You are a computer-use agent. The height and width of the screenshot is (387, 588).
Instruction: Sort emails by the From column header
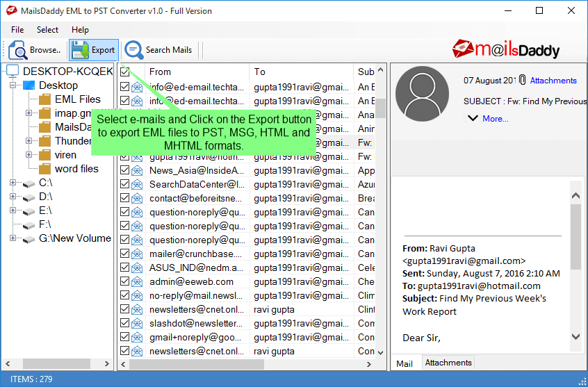point(197,72)
